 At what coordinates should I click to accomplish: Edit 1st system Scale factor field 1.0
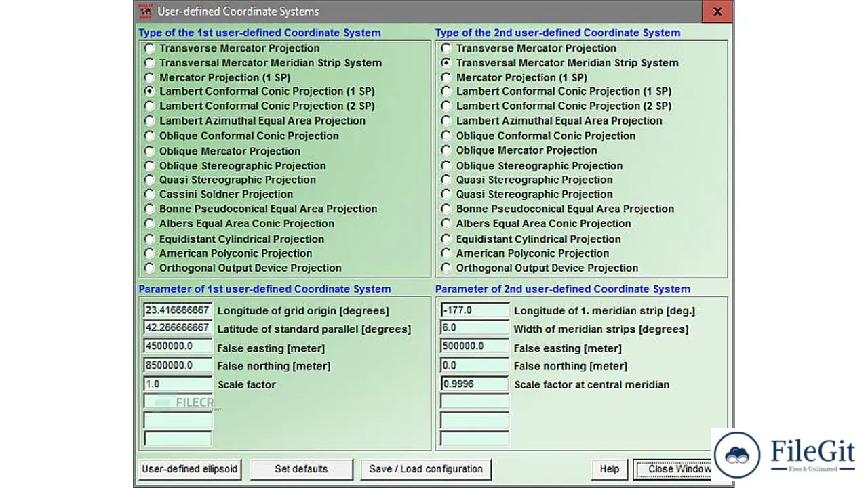[178, 384]
